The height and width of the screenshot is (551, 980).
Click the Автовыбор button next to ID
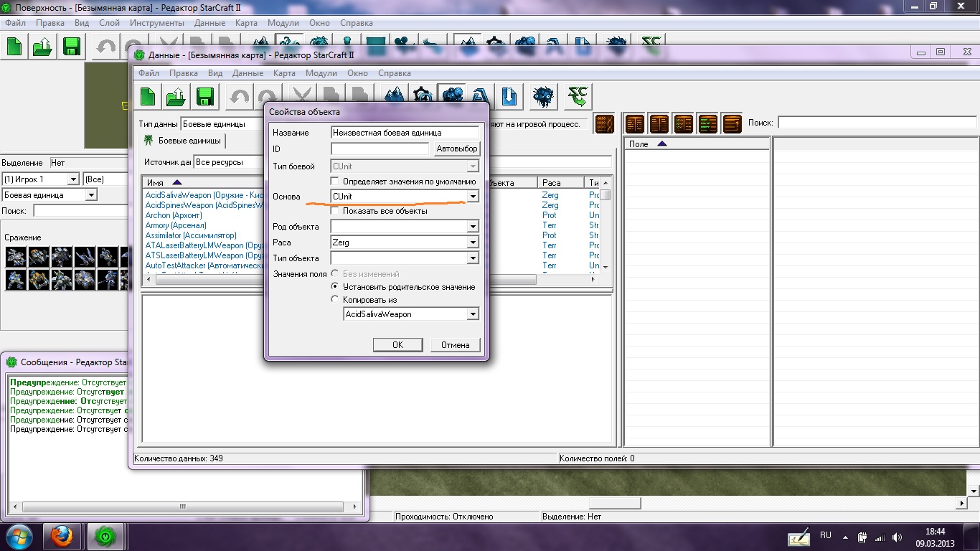457,149
